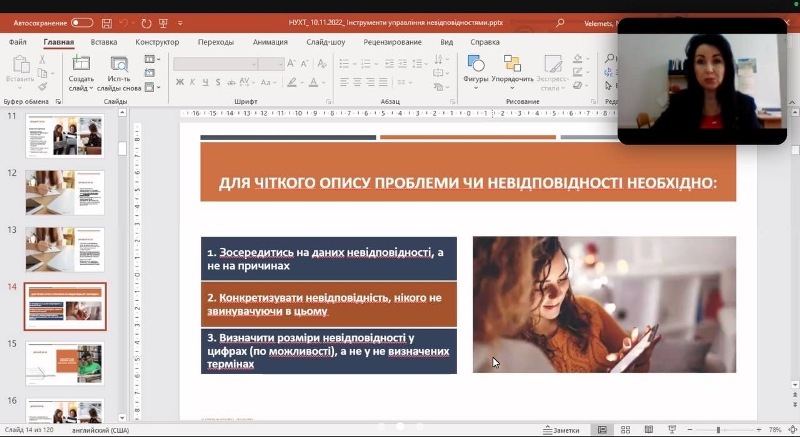
Task: Start presentation from beginning icon in quick access
Action: [163, 23]
